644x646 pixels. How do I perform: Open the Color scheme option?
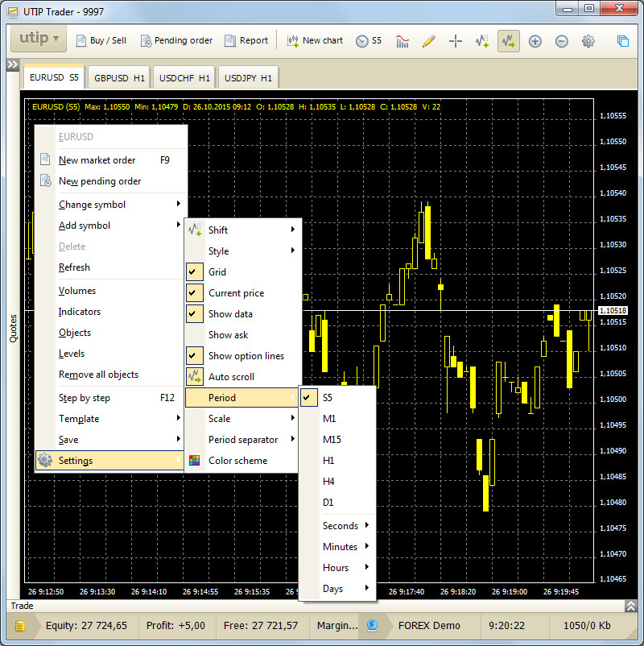pyautogui.click(x=237, y=461)
